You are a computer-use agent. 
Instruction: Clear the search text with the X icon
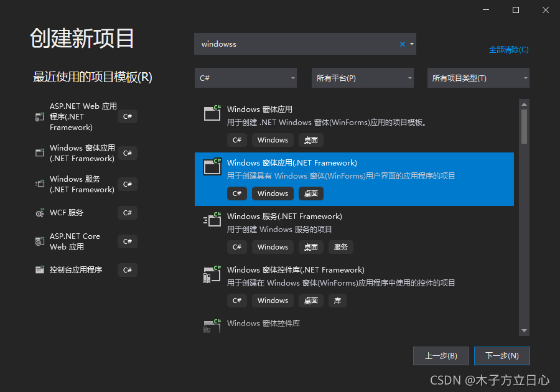click(x=403, y=44)
